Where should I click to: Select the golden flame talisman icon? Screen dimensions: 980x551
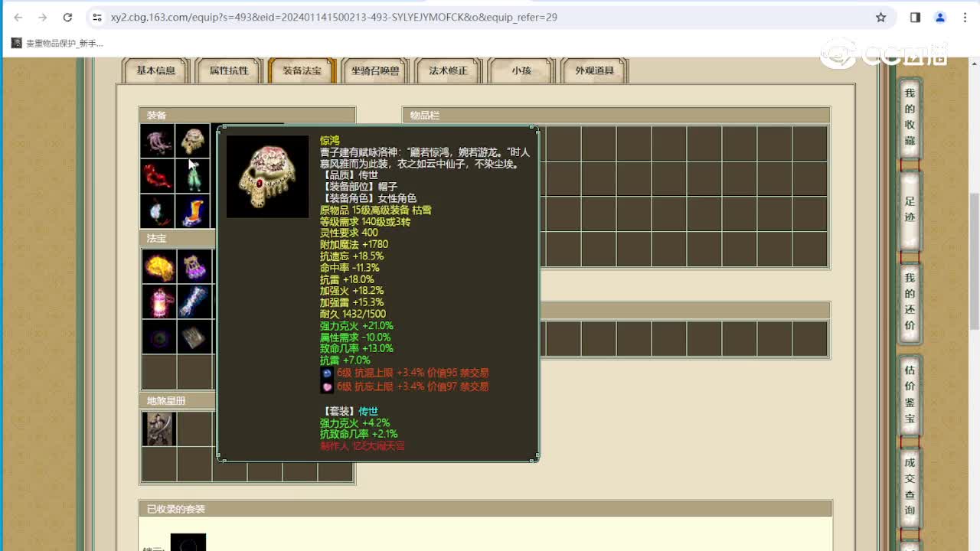pos(158,266)
